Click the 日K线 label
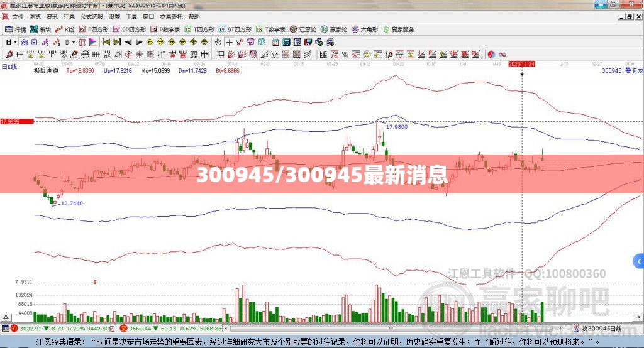644x348 pixels. (x=9, y=67)
